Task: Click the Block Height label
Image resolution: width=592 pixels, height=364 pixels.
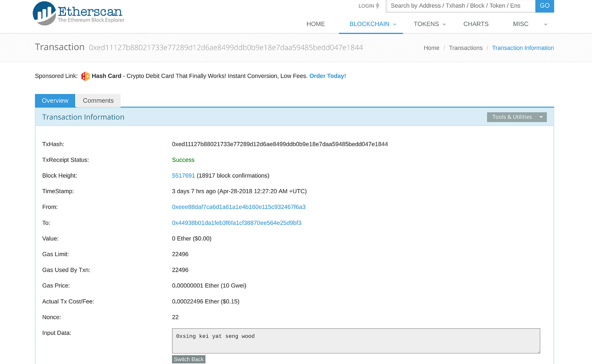Action: [60, 176]
